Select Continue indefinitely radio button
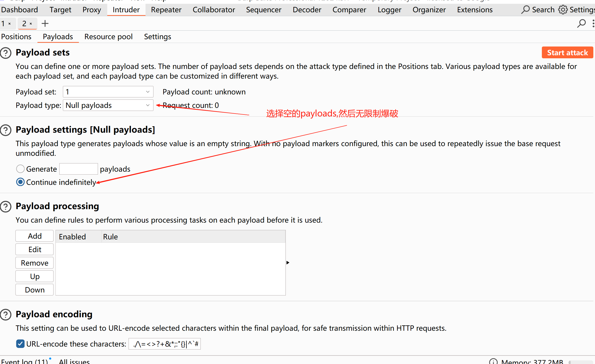This screenshot has height=364, width=595. 20,182
